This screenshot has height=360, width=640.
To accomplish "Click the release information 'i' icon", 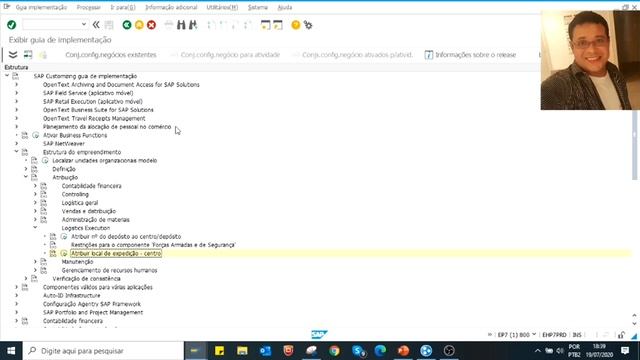I will click(x=429, y=55).
